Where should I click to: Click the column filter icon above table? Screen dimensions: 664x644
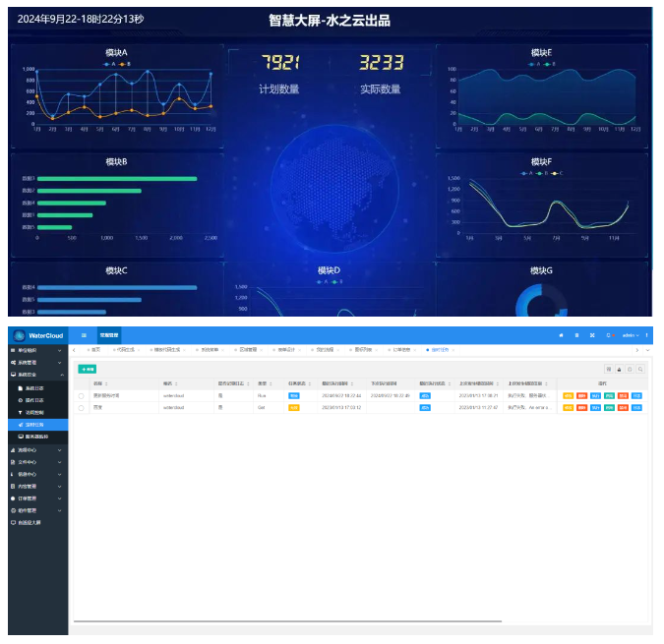(x=609, y=369)
